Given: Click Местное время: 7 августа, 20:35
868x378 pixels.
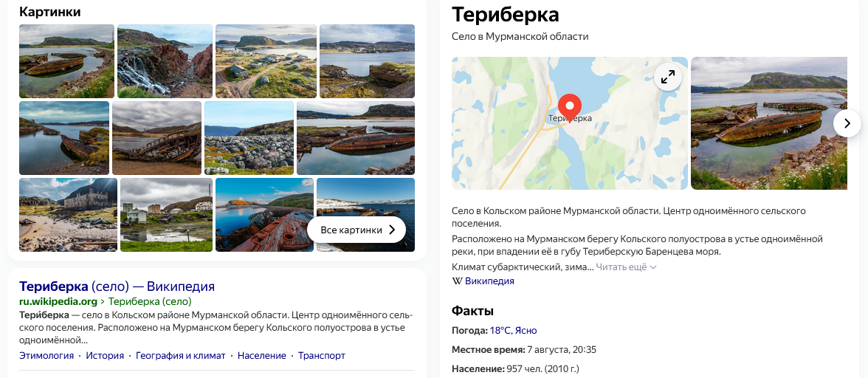Looking at the screenshot, I should [524, 350].
